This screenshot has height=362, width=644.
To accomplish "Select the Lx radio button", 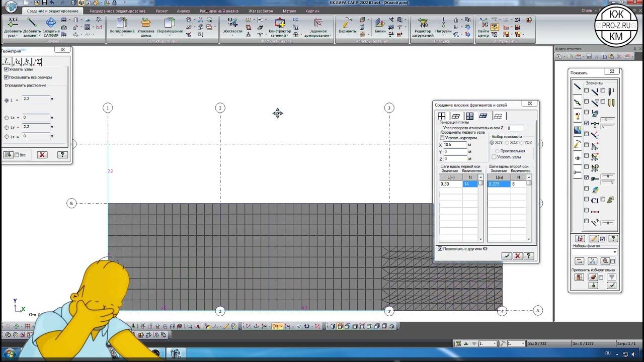I will [7, 118].
